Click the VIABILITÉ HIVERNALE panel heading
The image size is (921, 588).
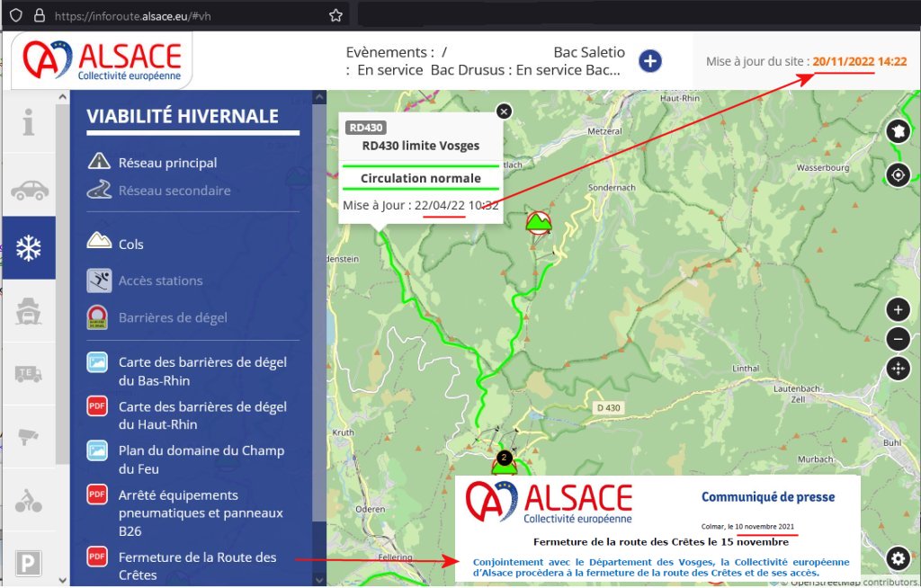pyautogui.click(x=183, y=116)
